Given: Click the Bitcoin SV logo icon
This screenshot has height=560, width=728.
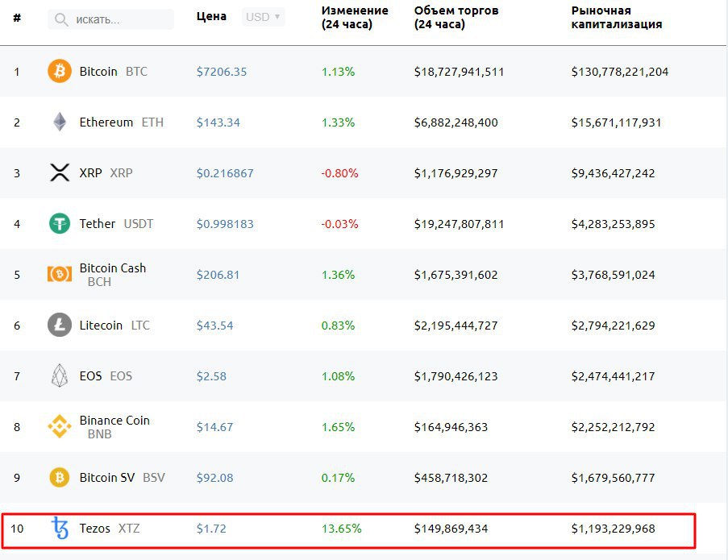Looking at the screenshot, I should (60, 478).
